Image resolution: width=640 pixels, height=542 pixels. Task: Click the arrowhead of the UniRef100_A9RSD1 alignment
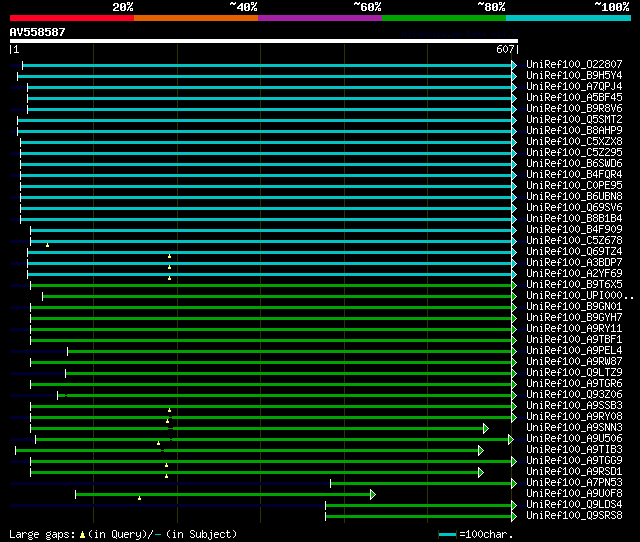click(480, 472)
